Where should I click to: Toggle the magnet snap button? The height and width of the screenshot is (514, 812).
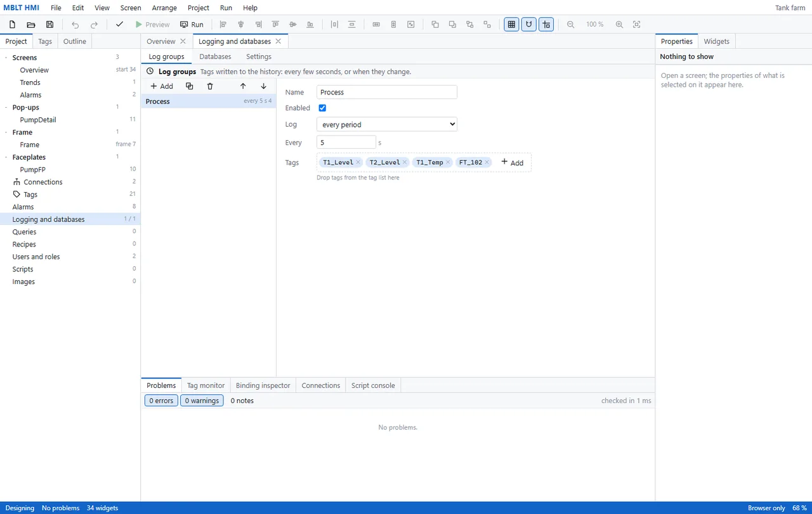pos(528,25)
